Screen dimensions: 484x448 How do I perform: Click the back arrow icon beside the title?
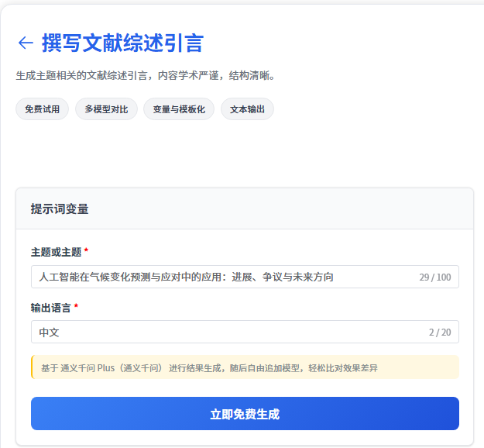point(26,43)
